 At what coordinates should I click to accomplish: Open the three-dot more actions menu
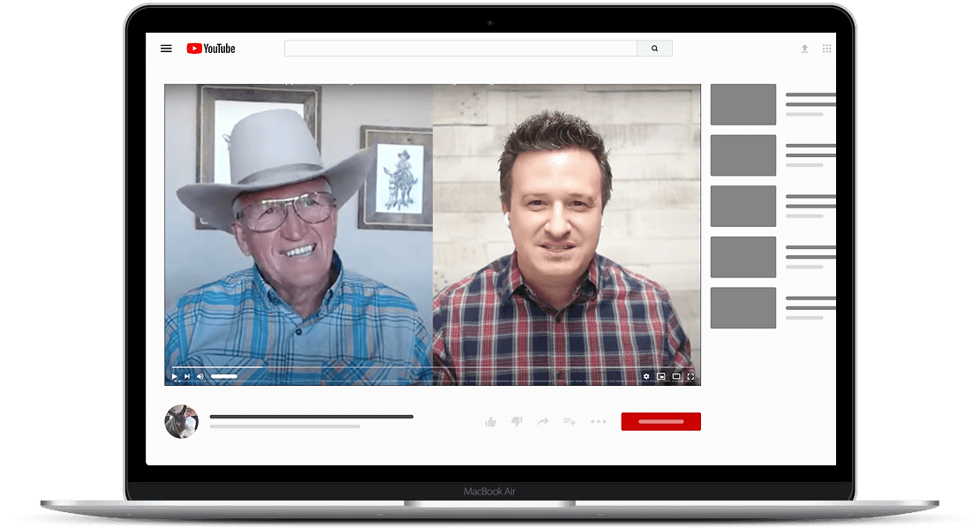[599, 422]
